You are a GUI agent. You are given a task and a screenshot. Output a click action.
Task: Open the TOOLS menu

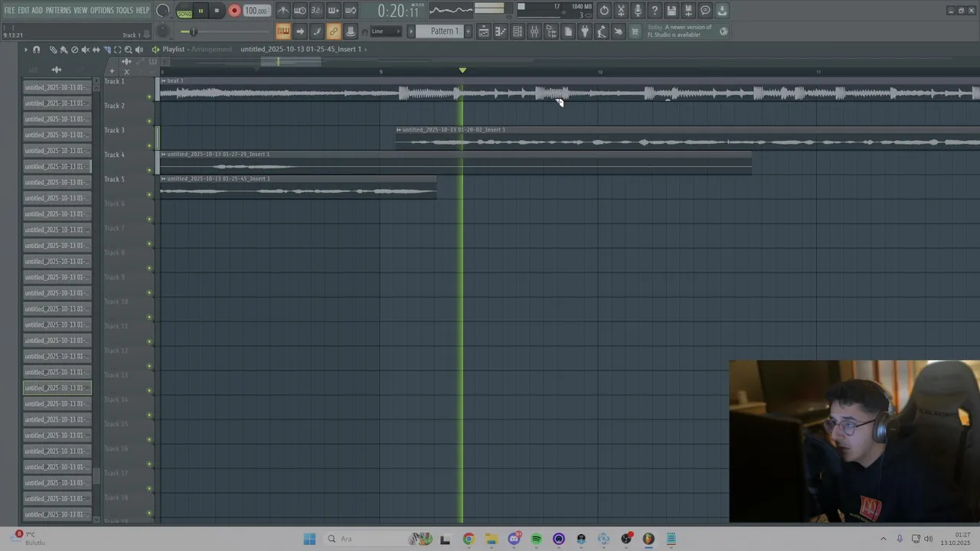(x=125, y=11)
